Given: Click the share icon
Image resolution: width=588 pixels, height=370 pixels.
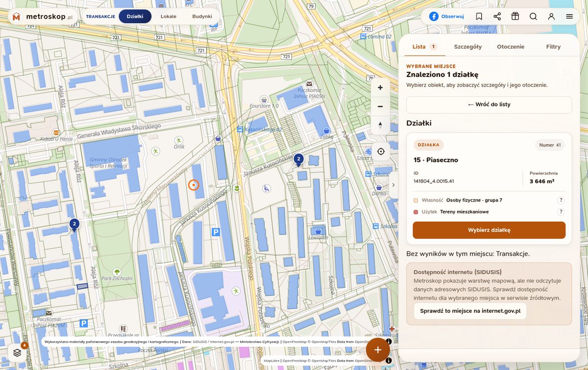Looking at the screenshot, I should (x=497, y=16).
